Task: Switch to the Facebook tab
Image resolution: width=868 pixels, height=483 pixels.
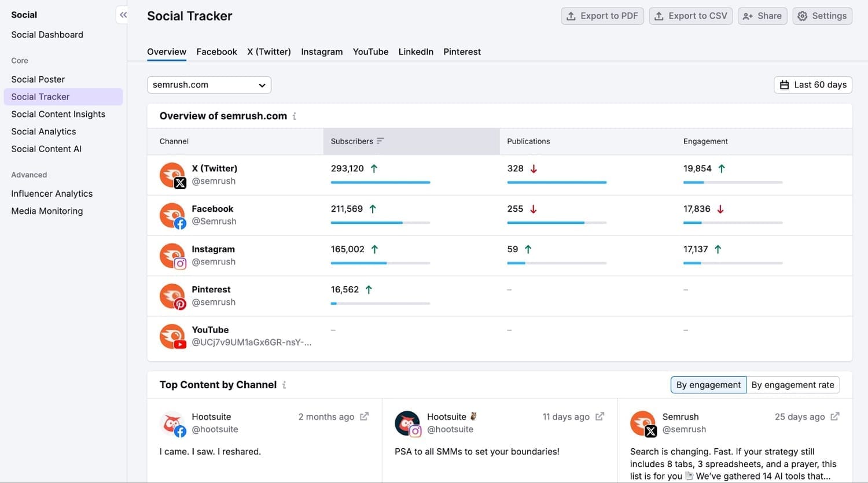Action: click(x=216, y=51)
